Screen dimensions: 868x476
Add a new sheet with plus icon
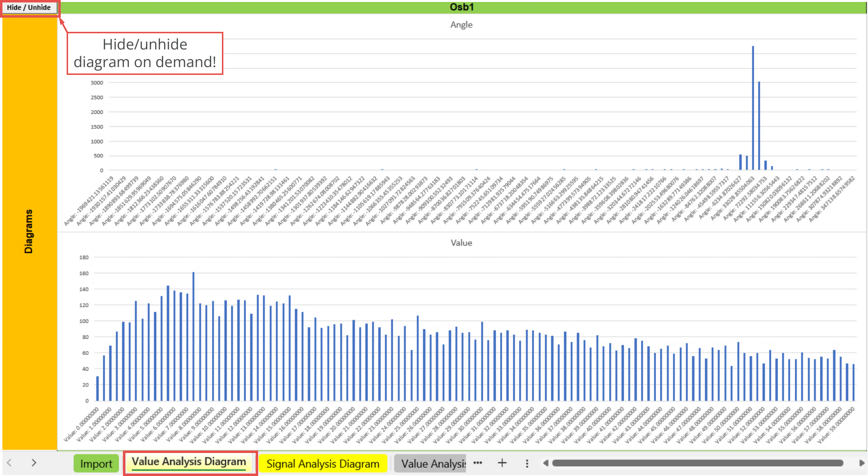click(502, 463)
